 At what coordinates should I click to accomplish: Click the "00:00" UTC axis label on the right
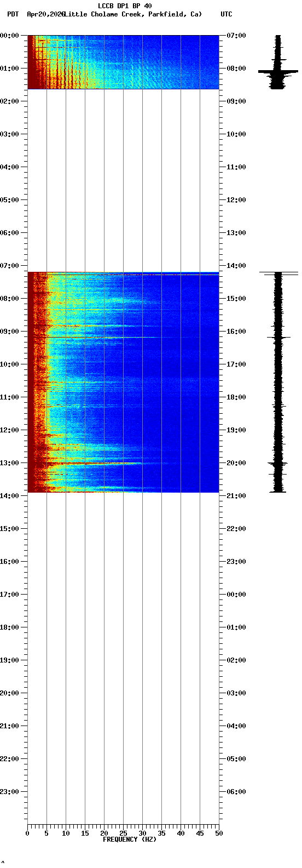coord(236,595)
